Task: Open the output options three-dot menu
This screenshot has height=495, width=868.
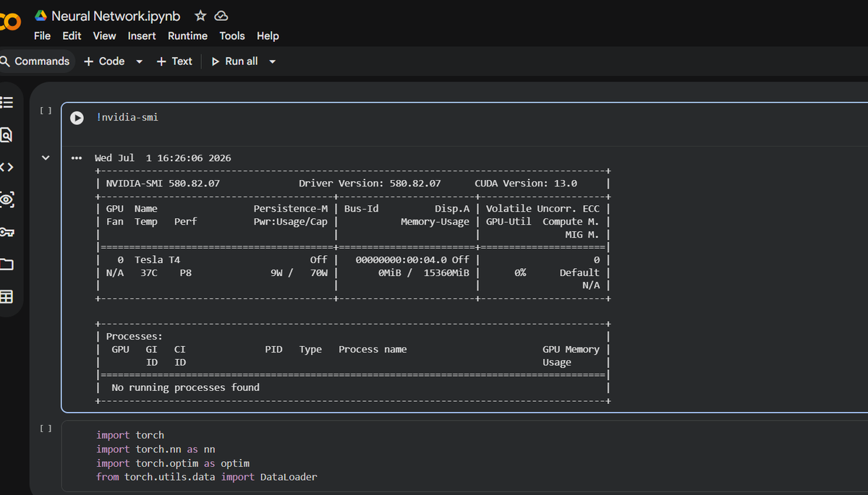Action: (77, 158)
